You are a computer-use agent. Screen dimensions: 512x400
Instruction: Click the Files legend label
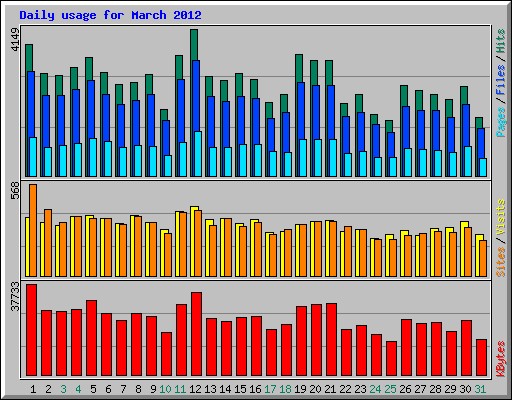pos(501,80)
